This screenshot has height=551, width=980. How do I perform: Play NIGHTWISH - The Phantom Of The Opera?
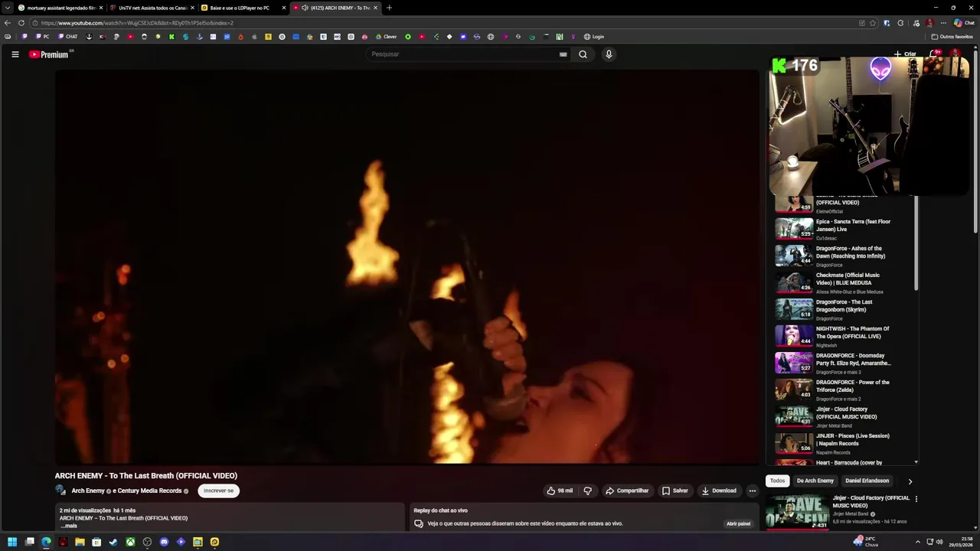coord(844,336)
